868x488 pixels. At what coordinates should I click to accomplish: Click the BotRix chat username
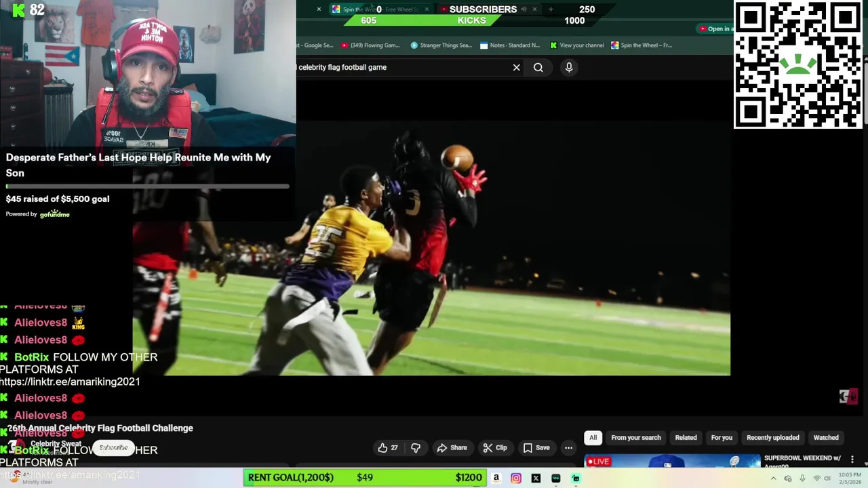(32, 357)
